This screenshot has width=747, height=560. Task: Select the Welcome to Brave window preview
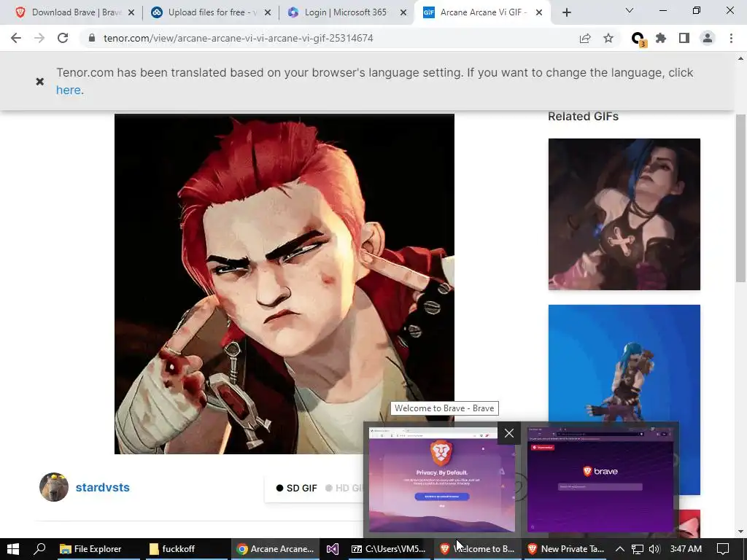(x=441, y=479)
